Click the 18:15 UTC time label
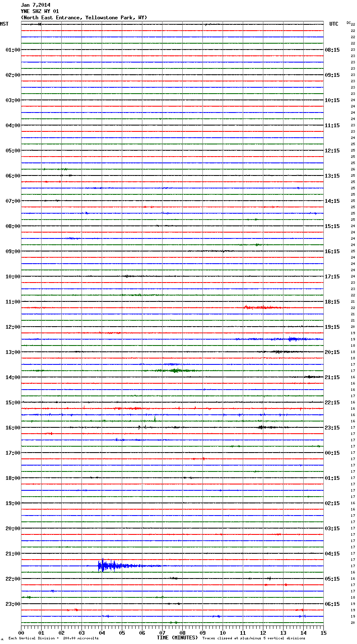The width and height of the screenshot is (357, 644). tap(332, 302)
